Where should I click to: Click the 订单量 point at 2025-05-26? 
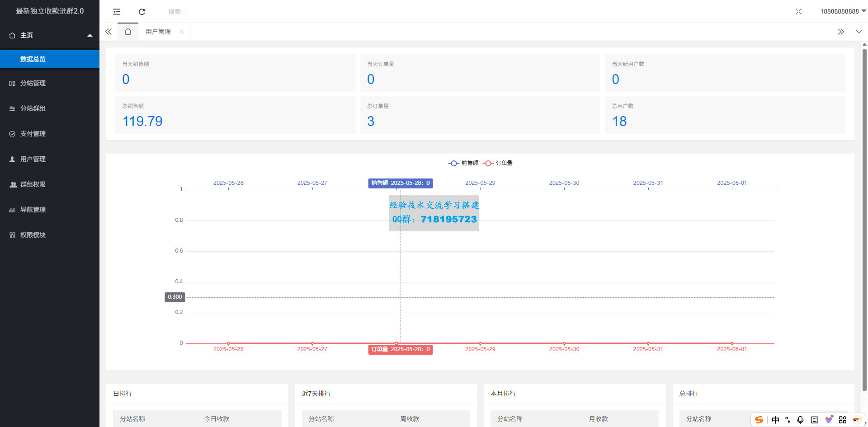tap(228, 343)
